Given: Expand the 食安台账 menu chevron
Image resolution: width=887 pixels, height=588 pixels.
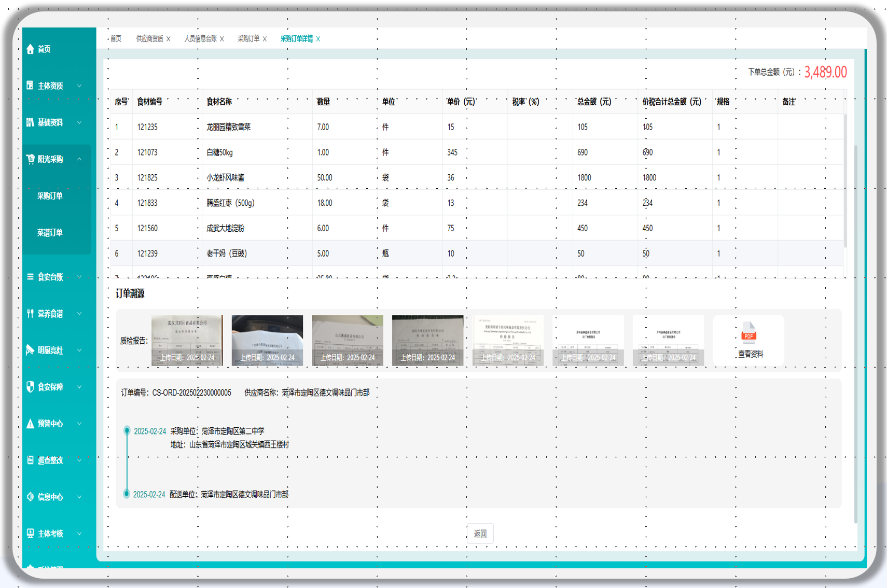Looking at the screenshot, I should (x=79, y=277).
